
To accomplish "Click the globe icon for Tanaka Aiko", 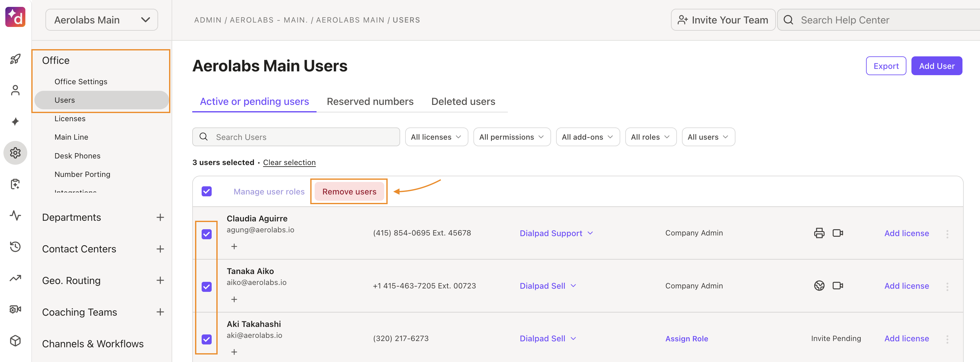I will (x=819, y=286).
